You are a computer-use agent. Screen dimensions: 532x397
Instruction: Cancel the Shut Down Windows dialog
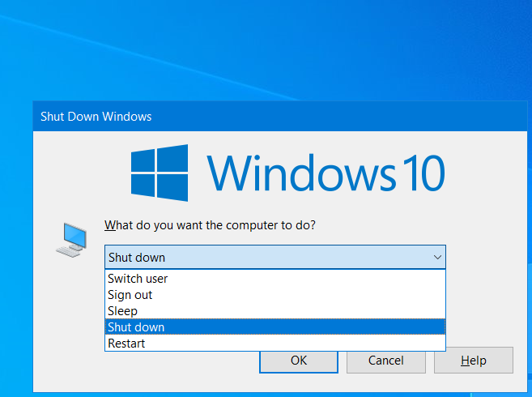coord(386,361)
